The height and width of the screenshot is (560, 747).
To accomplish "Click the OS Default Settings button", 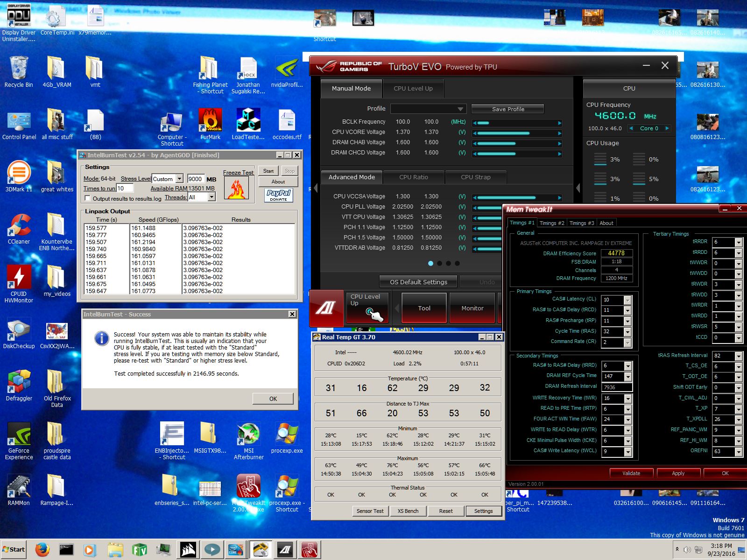I will click(419, 282).
